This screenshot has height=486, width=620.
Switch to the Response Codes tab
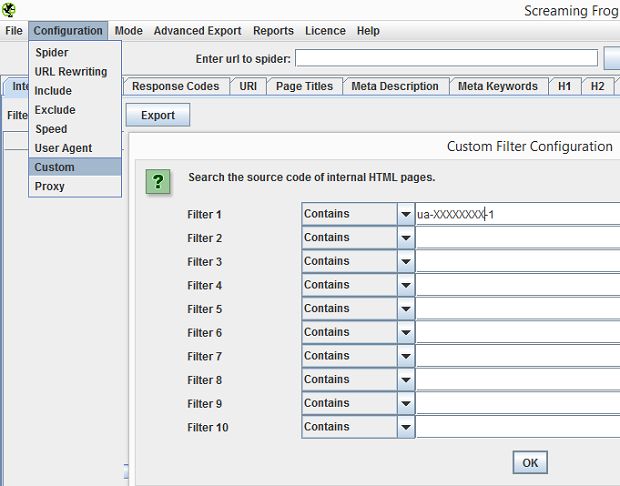175,87
